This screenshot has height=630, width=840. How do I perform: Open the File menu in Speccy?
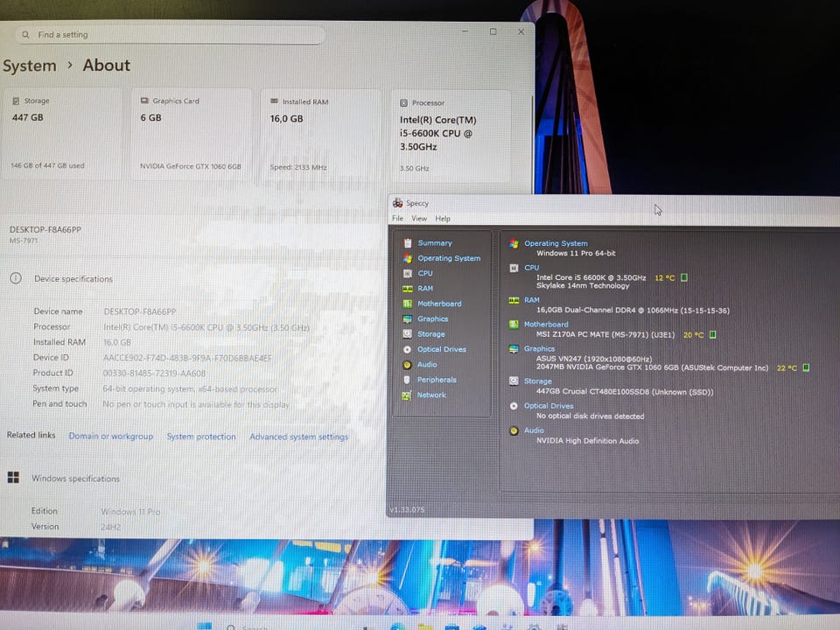[397, 219]
